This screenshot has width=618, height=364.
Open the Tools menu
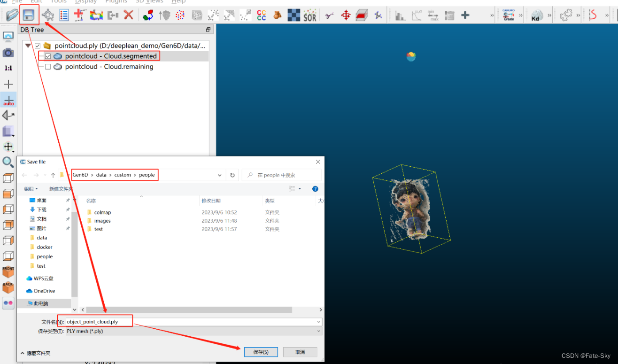tap(59, 2)
